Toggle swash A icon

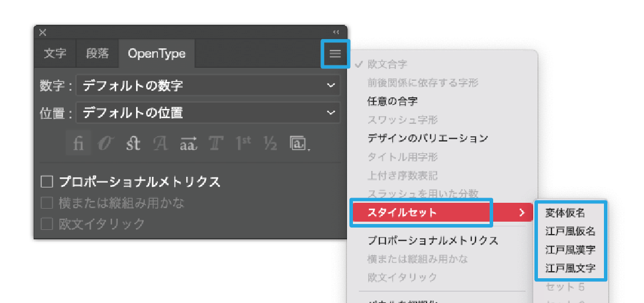click(x=160, y=143)
